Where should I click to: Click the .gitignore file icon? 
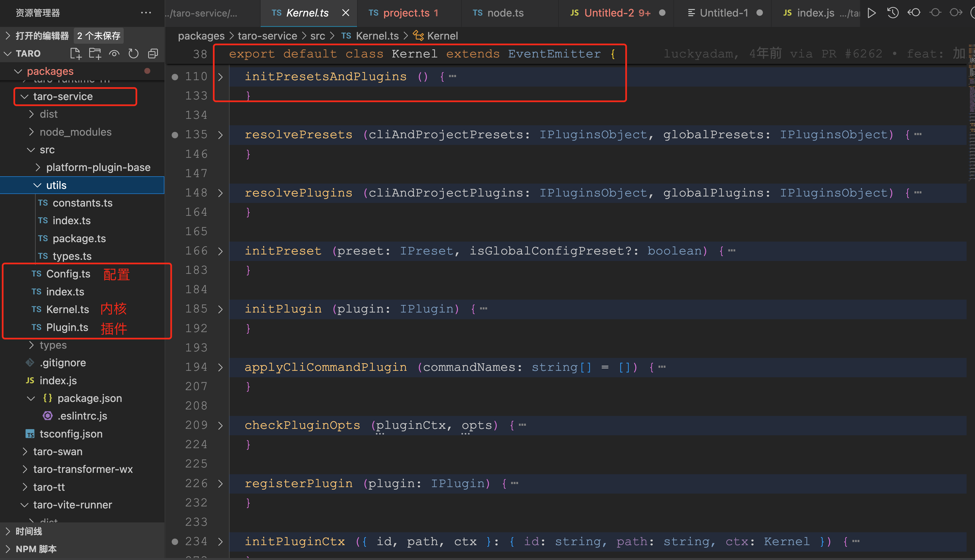pyautogui.click(x=30, y=362)
